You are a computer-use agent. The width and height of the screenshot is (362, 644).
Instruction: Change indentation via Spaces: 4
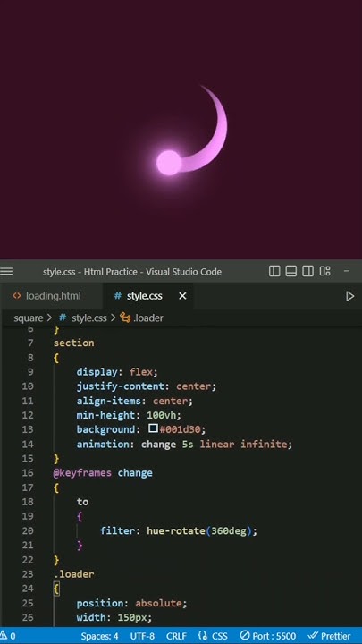pyautogui.click(x=99, y=636)
